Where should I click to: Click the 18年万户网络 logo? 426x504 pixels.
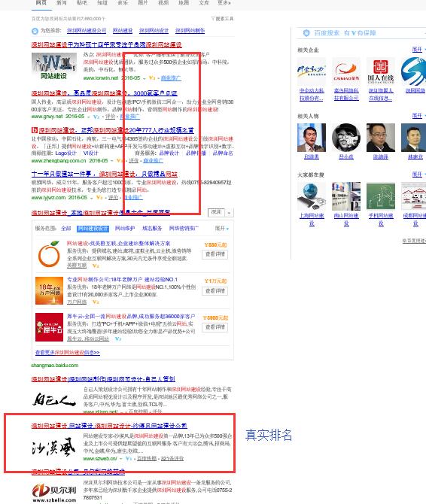point(49,290)
